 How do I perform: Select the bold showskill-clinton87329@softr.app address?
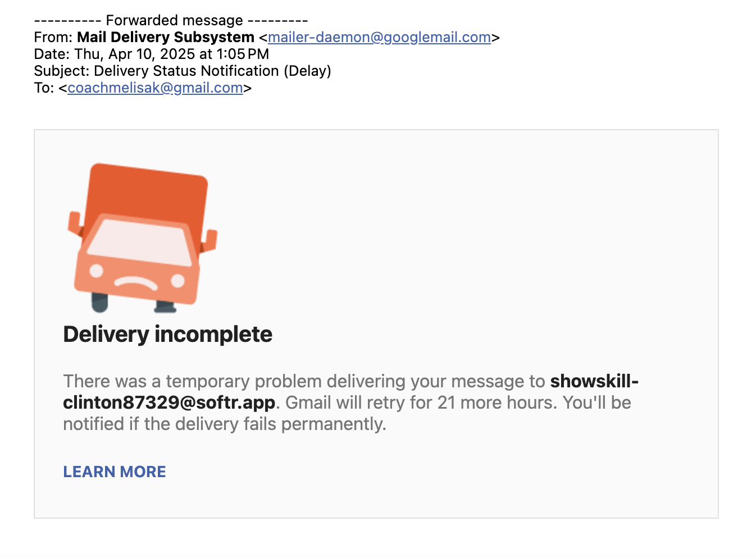(351, 392)
